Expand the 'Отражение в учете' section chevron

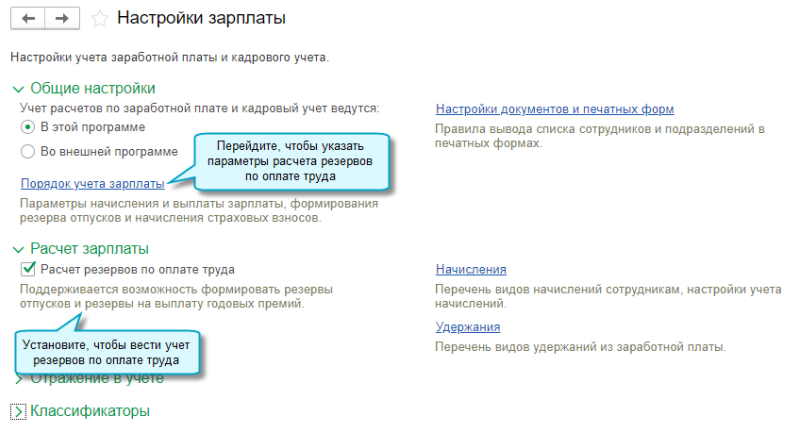pos(19,379)
